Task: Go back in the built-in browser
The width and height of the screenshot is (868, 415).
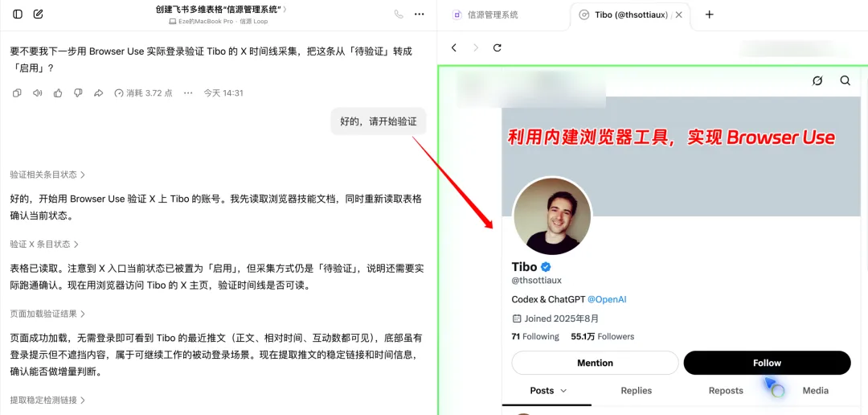Action: pos(454,47)
